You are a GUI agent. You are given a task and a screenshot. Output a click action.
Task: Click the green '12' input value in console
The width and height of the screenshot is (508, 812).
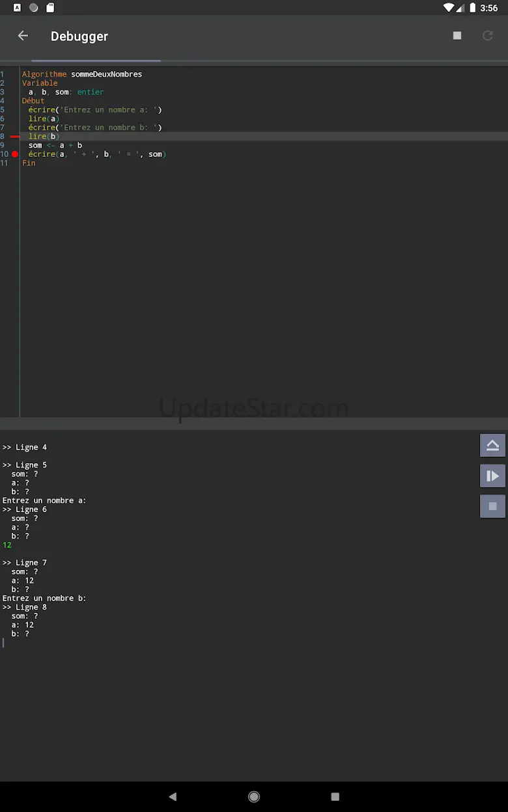pyautogui.click(x=7, y=545)
